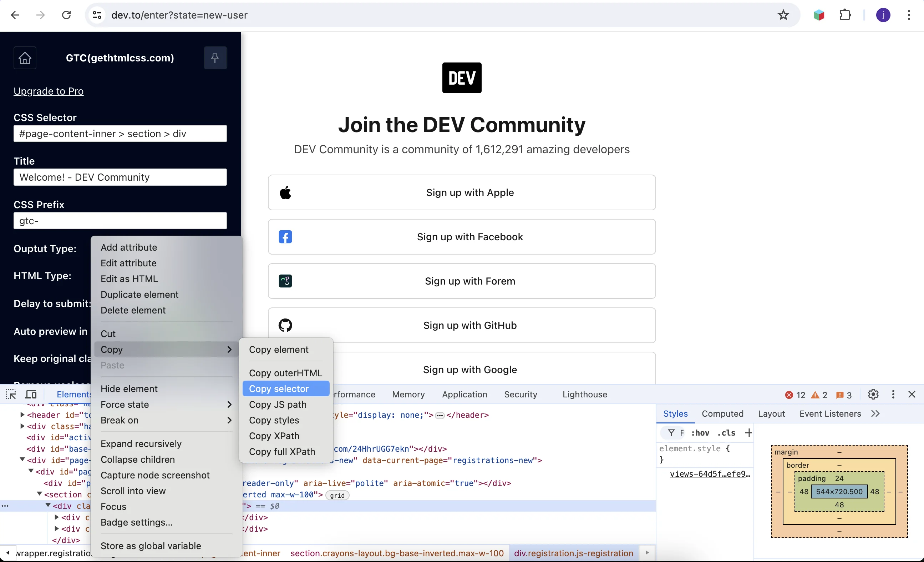This screenshot has width=924, height=562.
Task: Click the CSS Selector input field
Action: tap(120, 134)
